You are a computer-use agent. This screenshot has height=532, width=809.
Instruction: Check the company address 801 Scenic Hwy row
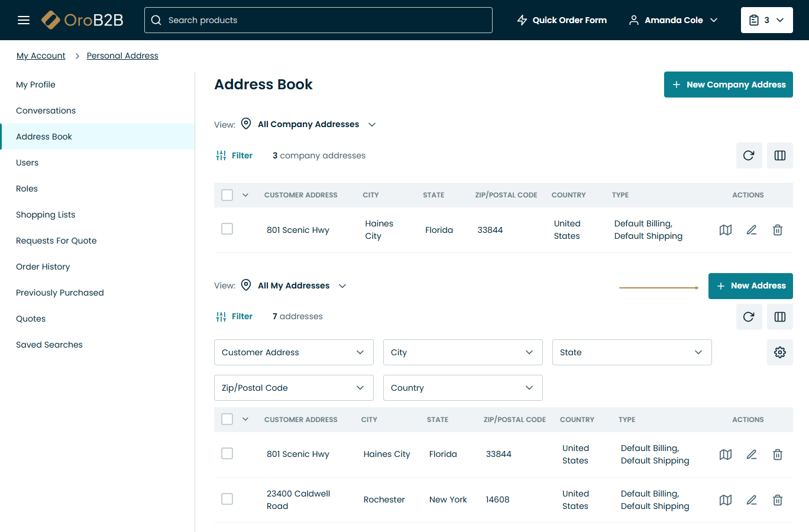tap(227, 229)
